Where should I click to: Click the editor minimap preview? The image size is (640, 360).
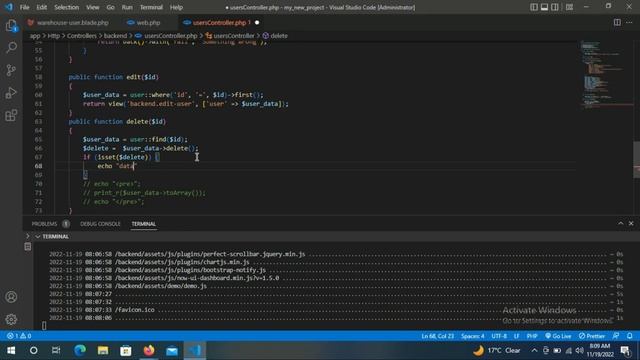point(606,76)
